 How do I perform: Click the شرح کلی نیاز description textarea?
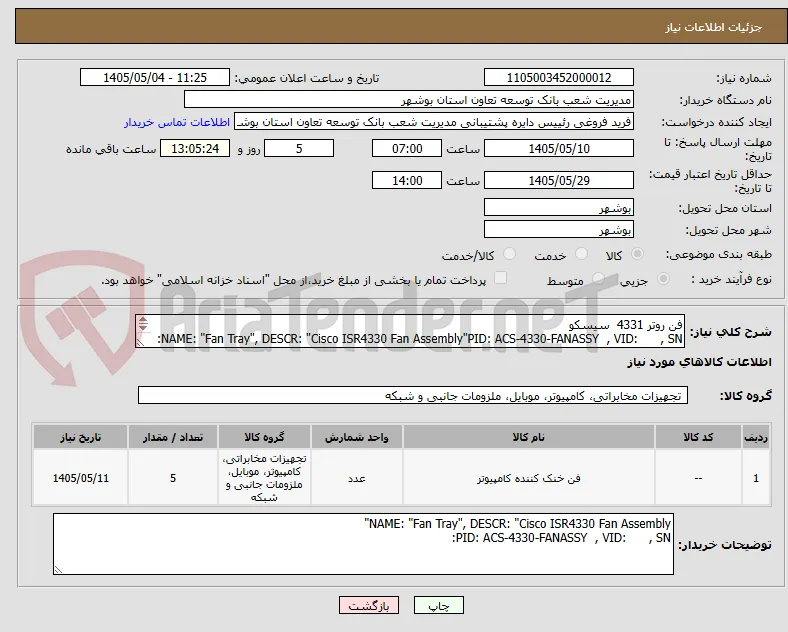tap(410, 331)
